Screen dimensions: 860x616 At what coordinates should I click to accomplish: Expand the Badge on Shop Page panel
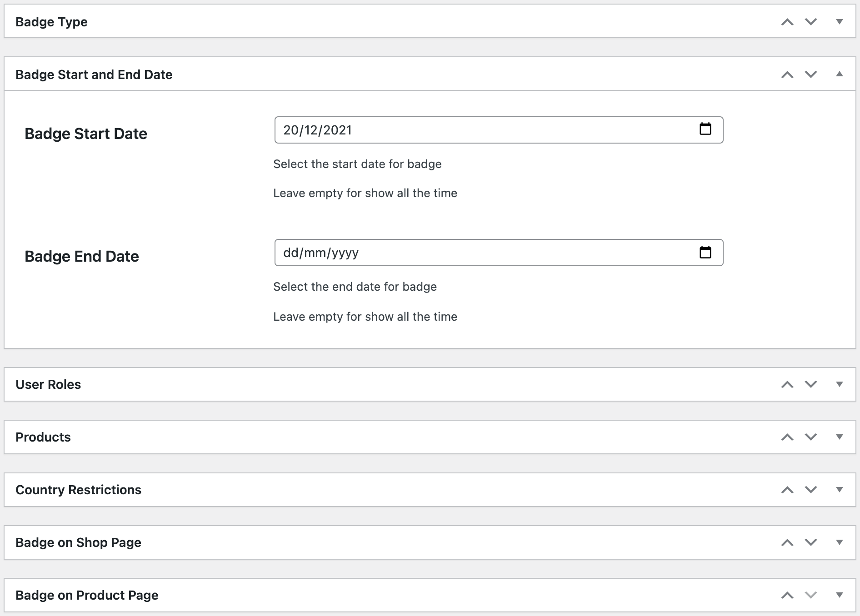839,542
